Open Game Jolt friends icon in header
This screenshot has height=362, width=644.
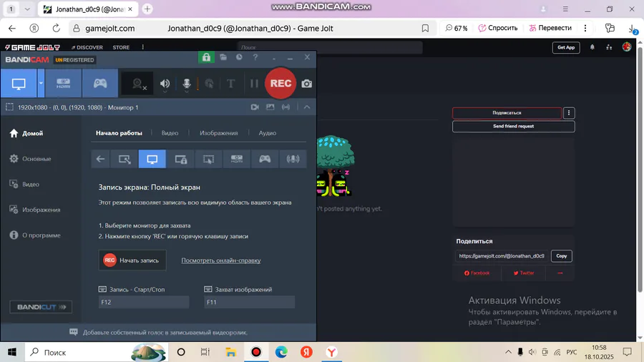click(609, 48)
